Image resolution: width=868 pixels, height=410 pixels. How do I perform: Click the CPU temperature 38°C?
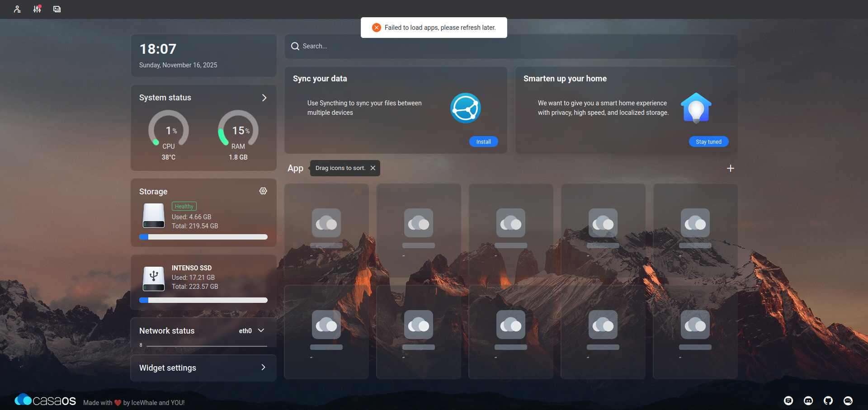(169, 157)
